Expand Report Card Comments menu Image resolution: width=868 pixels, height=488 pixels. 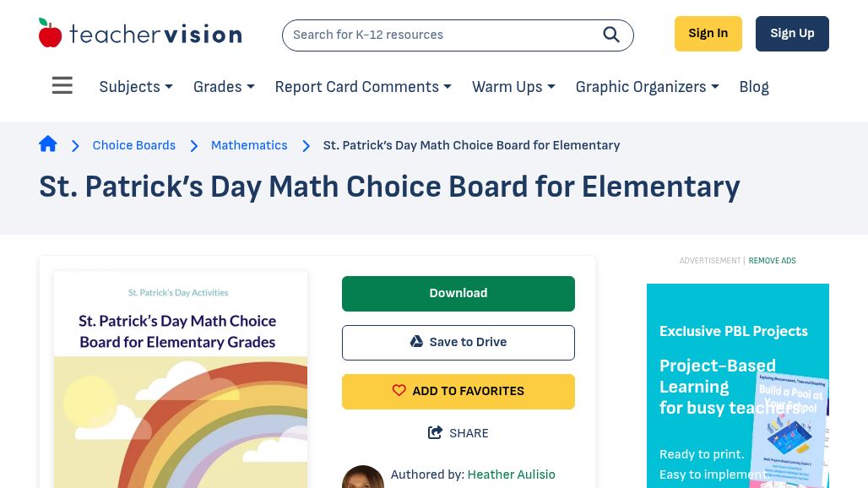point(363,87)
